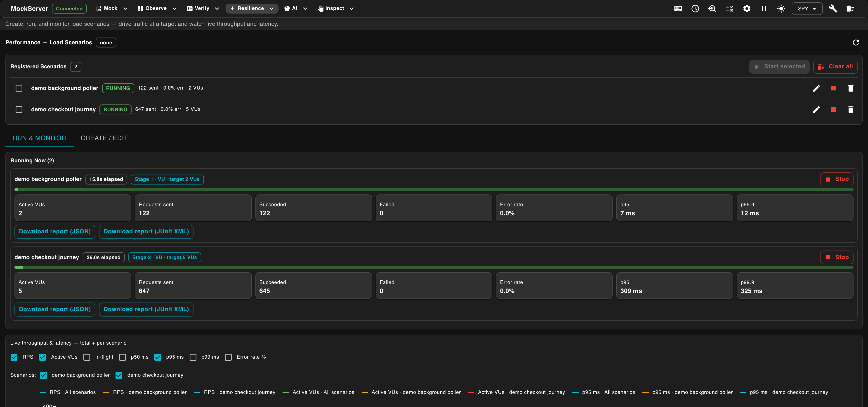This screenshot has height=407, width=868.
Task: Select the demo background poller row checkbox
Action: tap(19, 88)
